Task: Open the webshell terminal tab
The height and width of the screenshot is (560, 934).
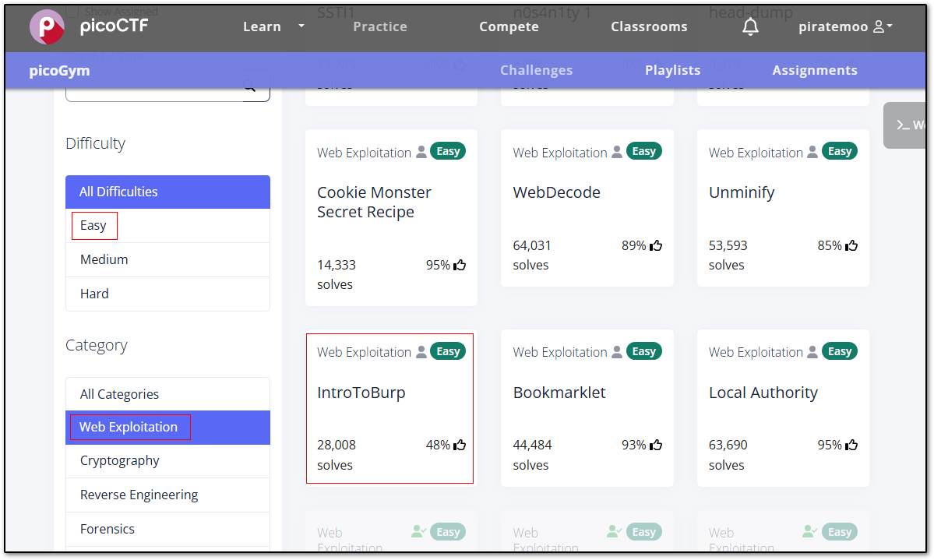Action: click(907, 125)
